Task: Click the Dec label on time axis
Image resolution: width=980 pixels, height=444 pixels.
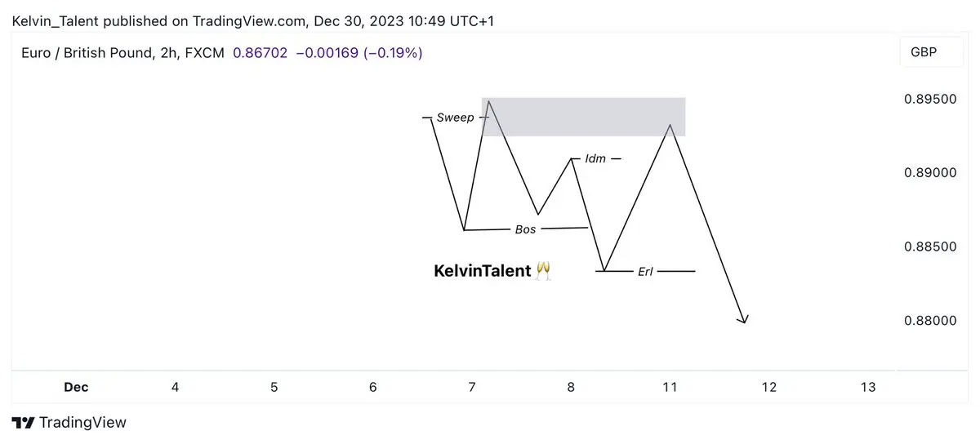Action: coord(77,387)
